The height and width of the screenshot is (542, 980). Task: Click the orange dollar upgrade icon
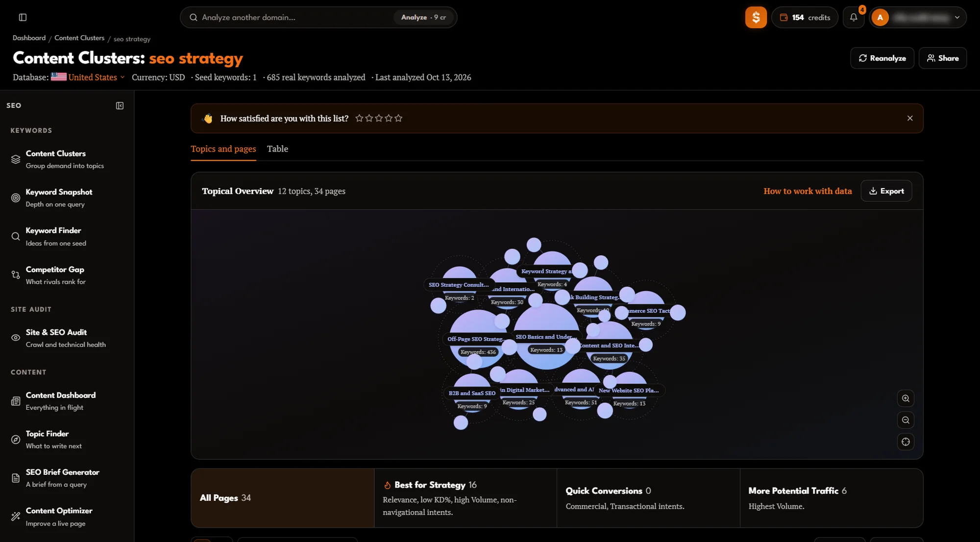756,18
